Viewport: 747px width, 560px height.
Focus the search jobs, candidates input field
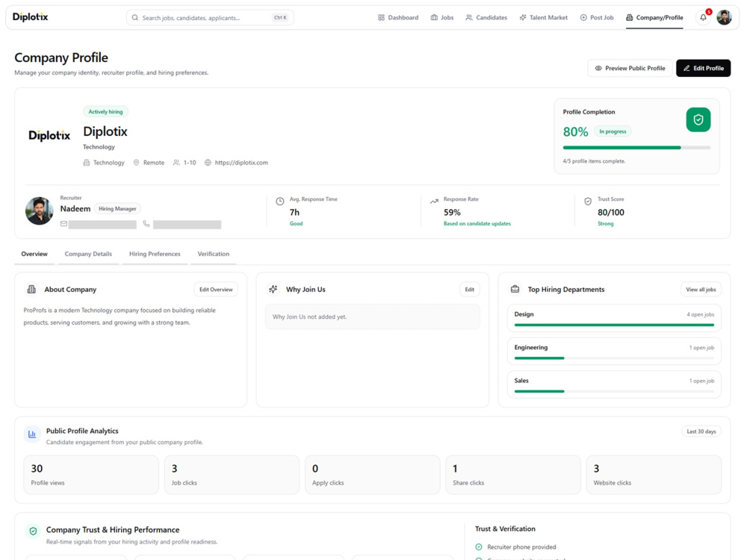tap(210, 18)
